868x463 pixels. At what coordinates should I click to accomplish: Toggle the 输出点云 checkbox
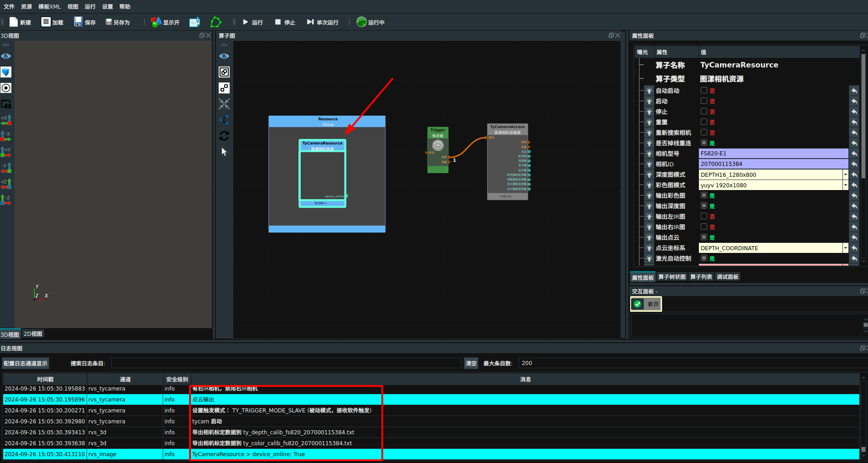pyautogui.click(x=704, y=237)
